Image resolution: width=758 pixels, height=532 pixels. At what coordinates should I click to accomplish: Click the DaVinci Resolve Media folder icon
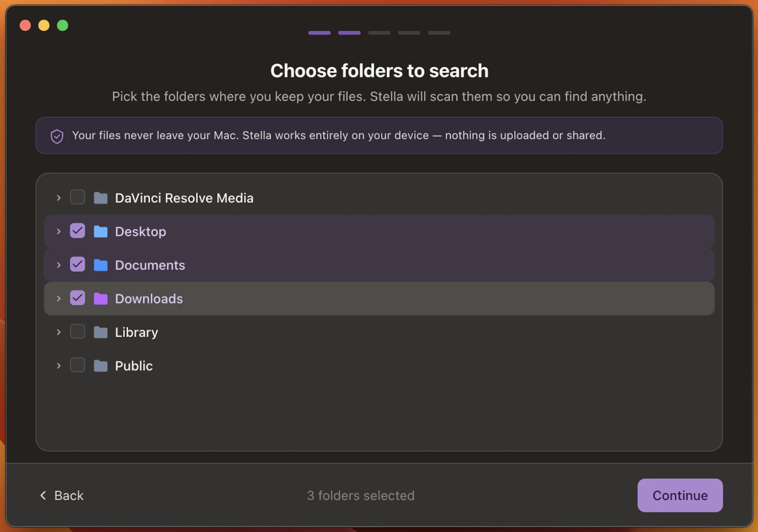pyautogui.click(x=100, y=198)
